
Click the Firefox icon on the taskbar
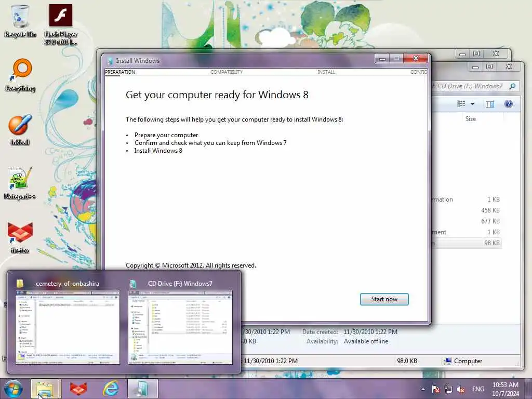(x=78, y=389)
